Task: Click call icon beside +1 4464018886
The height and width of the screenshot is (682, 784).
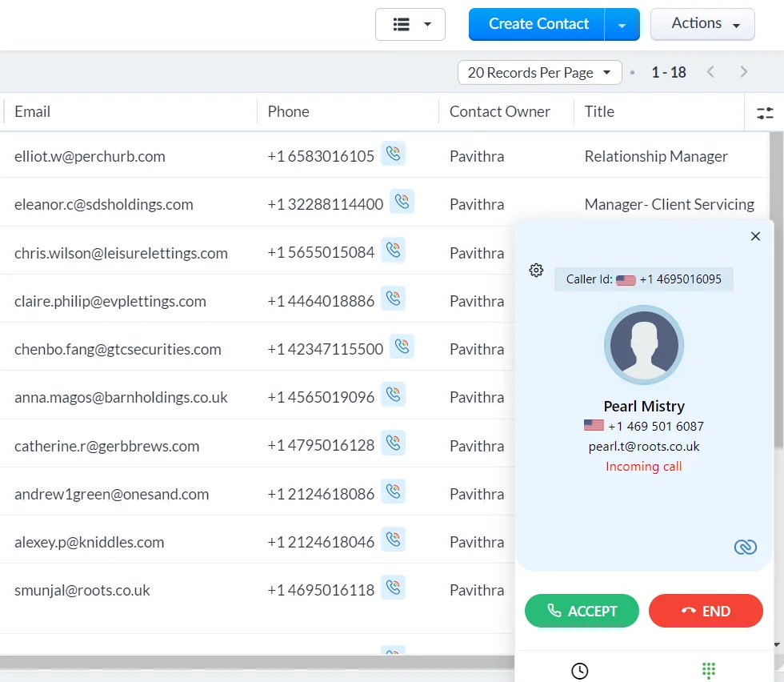Action: (x=393, y=299)
